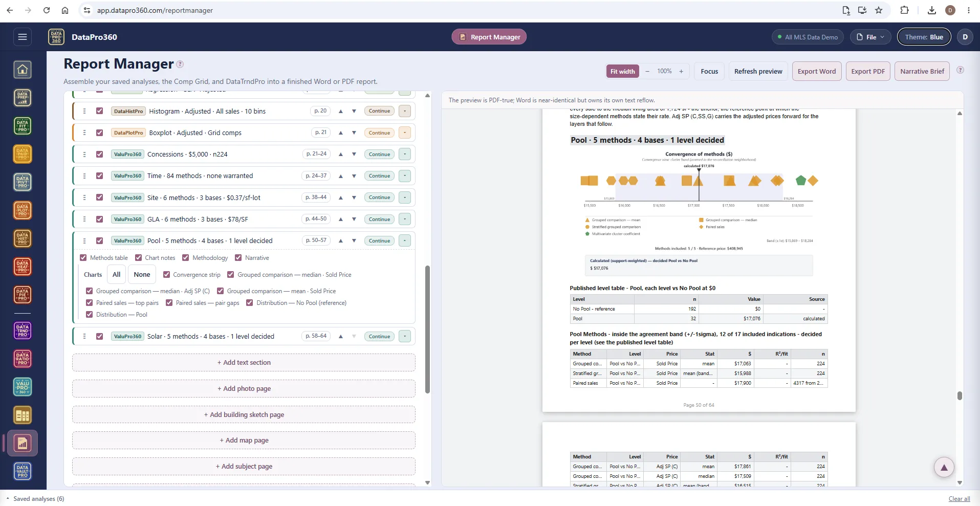Open the Data Pair Pro sidebar icon
980x506 pixels.
(23, 154)
